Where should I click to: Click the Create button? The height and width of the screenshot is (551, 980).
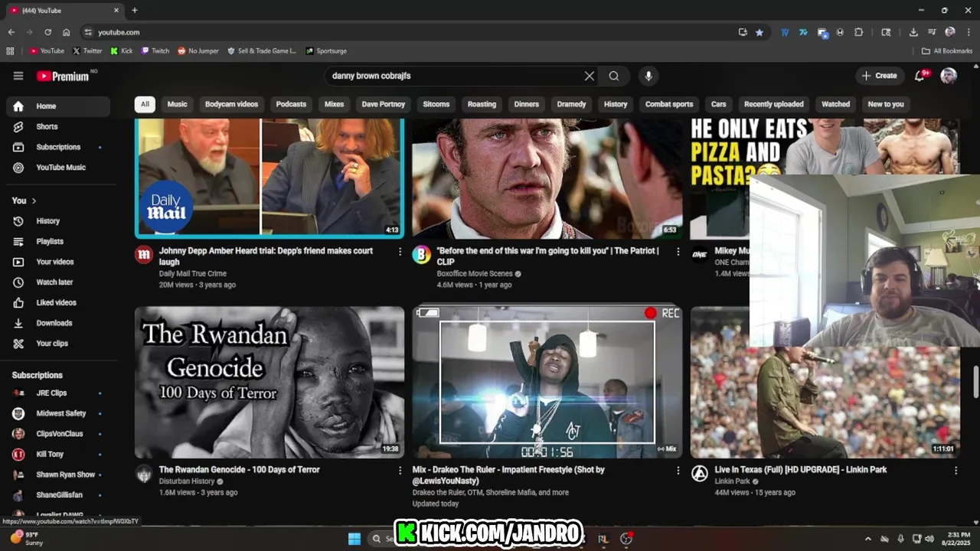[879, 76]
